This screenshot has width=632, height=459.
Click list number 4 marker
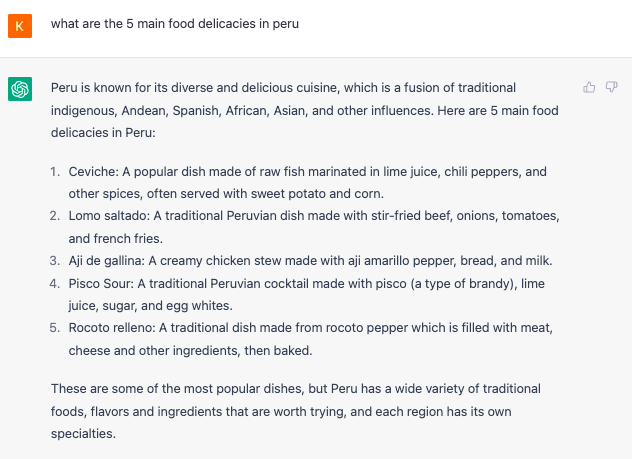[55, 283]
